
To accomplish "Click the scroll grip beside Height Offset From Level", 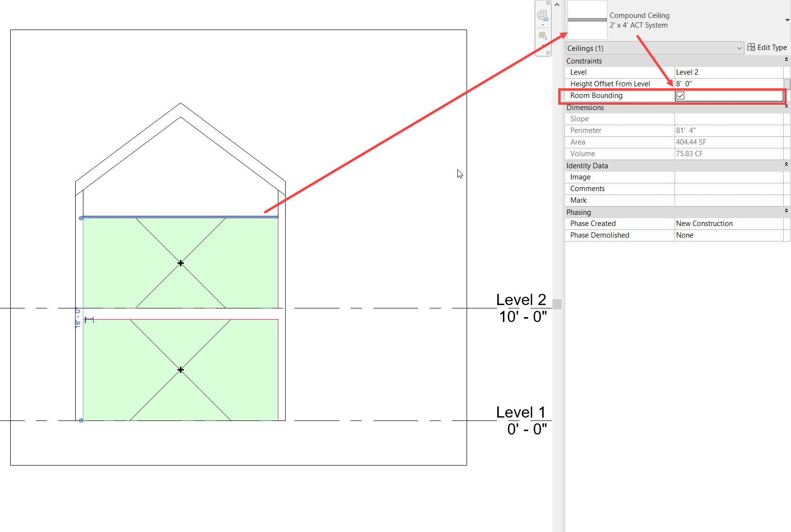I will pyautogui.click(x=787, y=84).
